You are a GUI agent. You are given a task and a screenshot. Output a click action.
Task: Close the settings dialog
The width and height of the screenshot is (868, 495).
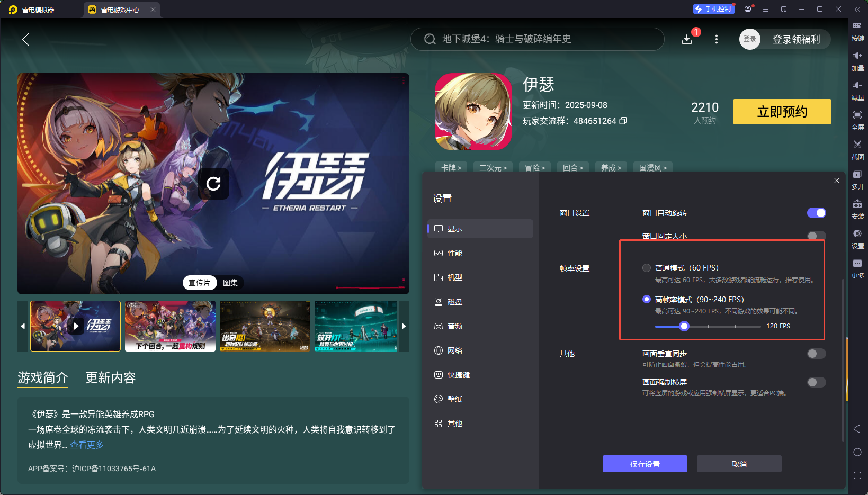pyautogui.click(x=837, y=181)
